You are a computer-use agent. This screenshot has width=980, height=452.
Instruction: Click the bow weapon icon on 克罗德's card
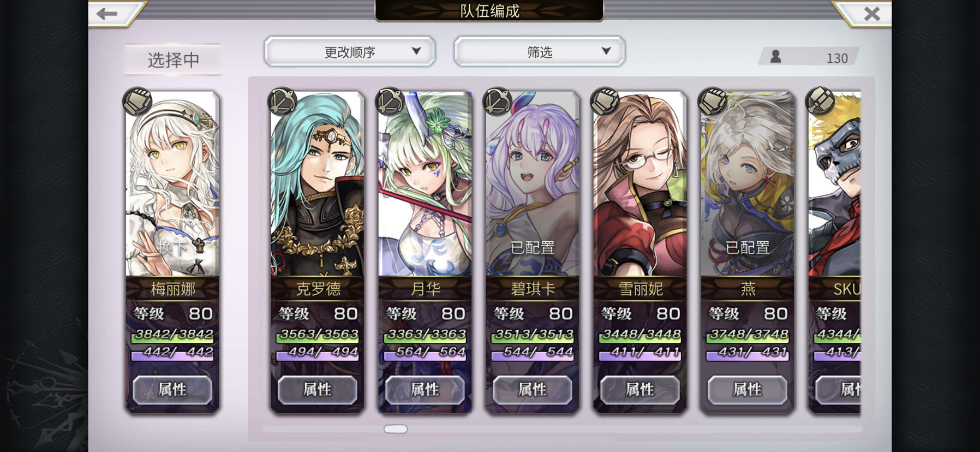click(x=282, y=102)
